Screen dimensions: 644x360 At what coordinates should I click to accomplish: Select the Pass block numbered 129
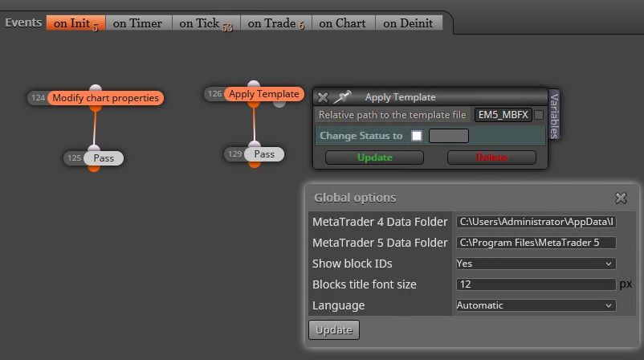coord(264,154)
